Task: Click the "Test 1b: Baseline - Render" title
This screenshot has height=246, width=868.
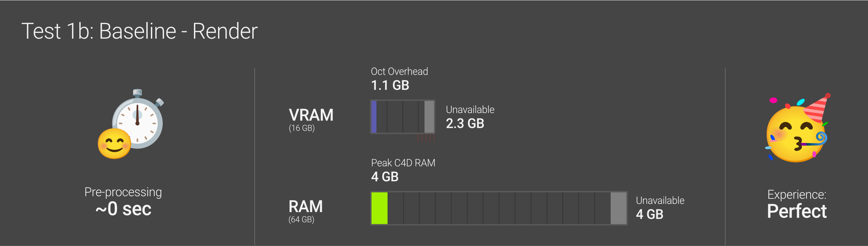Action: 139,31
